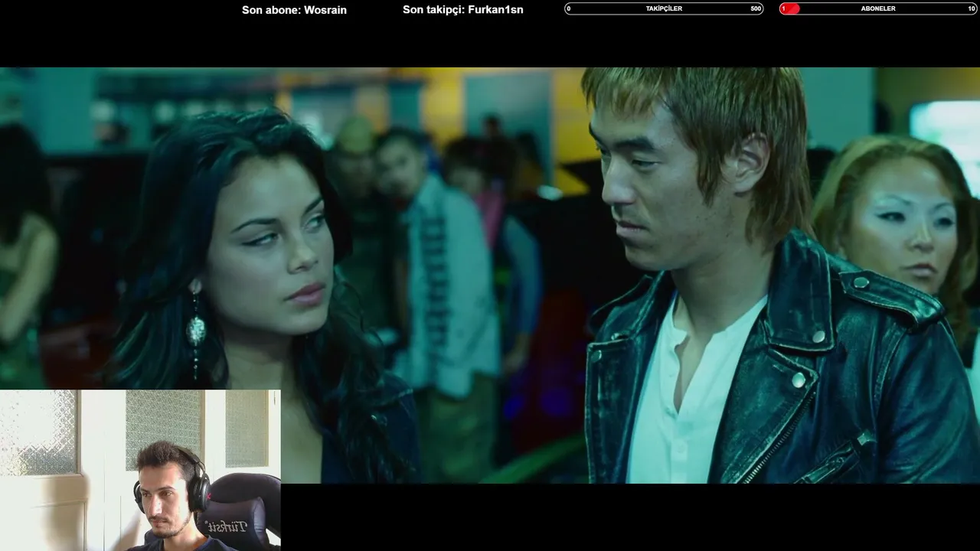This screenshot has height=551, width=980.
Task: Click the "Son takipçi: Furkan1sn" label
Action: pyautogui.click(x=463, y=10)
